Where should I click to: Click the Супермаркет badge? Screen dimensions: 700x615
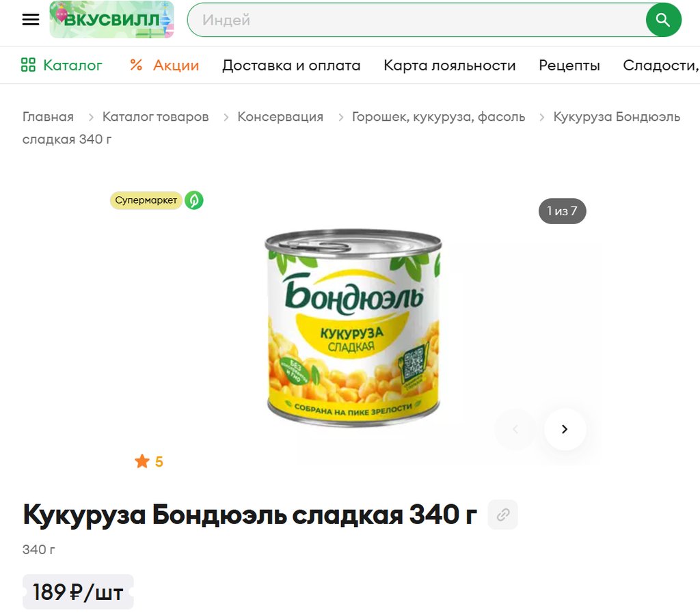pyautogui.click(x=146, y=200)
